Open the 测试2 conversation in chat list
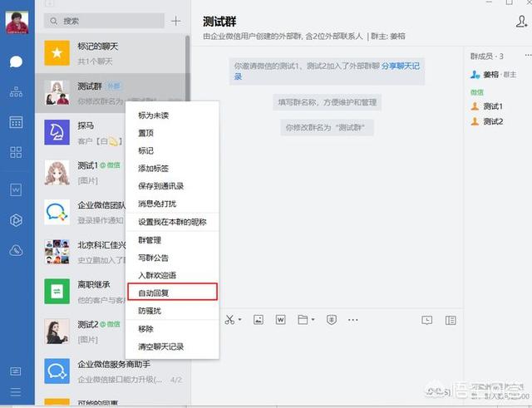This screenshot has height=408, width=532. point(81,332)
